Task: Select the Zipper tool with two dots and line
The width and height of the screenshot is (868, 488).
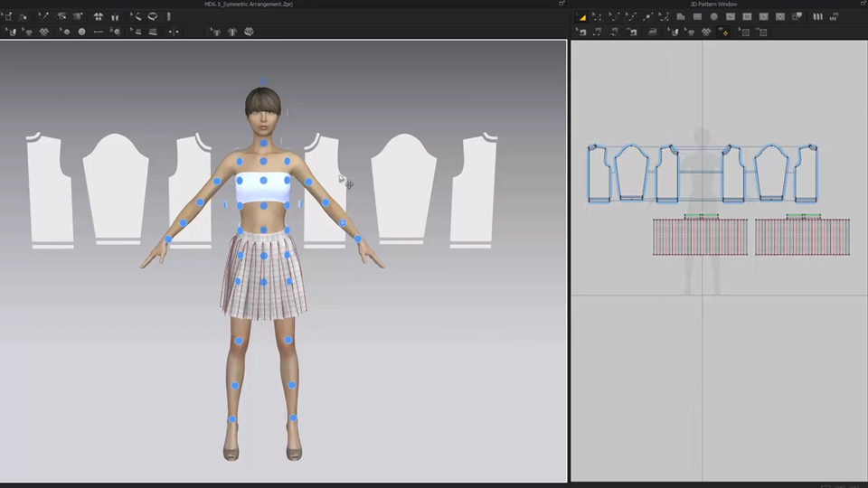Action: [x=174, y=32]
